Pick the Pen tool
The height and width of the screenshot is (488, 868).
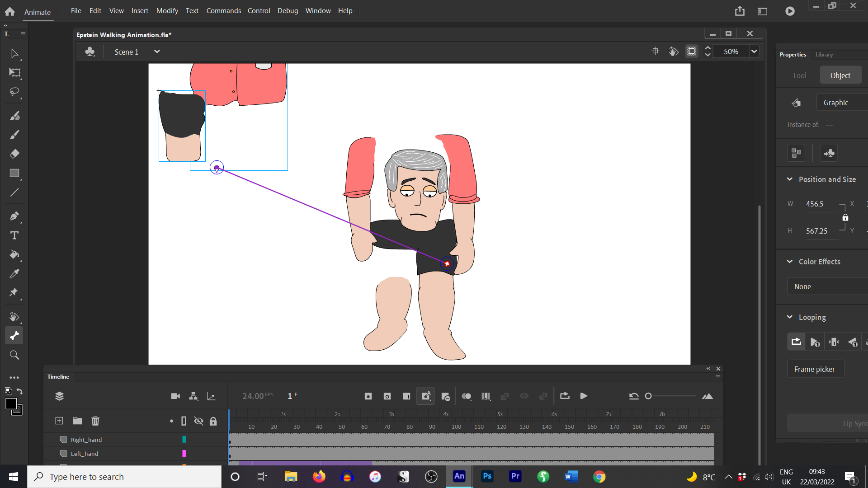(x=14, y=216)
